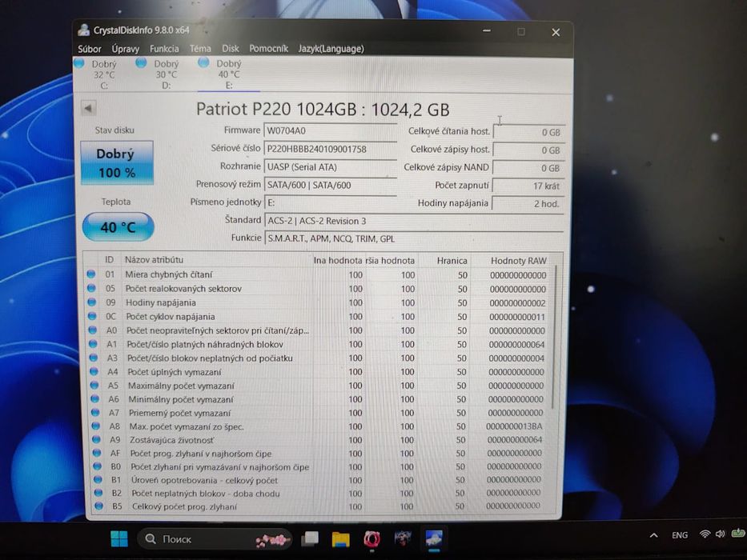Screen dimensions: 747x560
Task: Open the Jazyk(Language) menu
Action: [331, 49]
